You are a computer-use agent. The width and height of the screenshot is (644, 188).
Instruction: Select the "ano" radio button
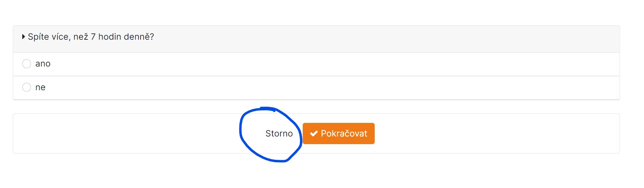point(26,64)
